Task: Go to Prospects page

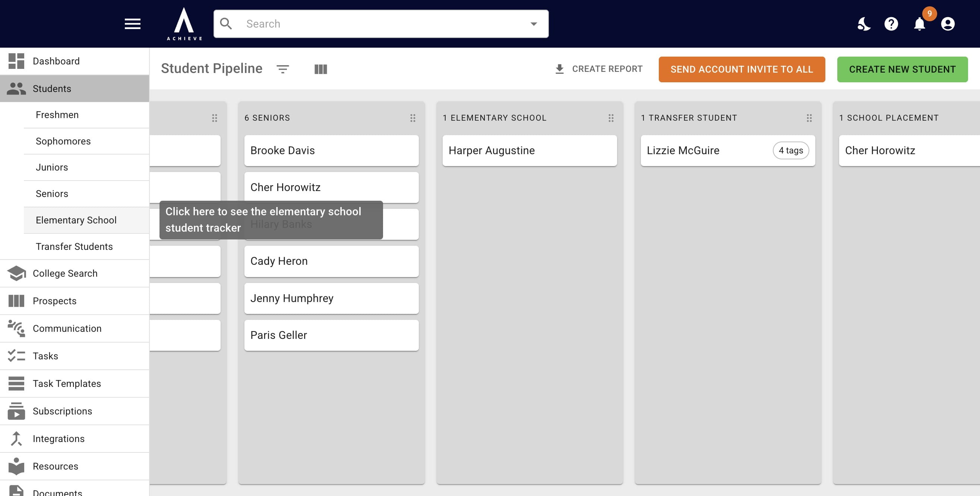Action: click(75, 301)
